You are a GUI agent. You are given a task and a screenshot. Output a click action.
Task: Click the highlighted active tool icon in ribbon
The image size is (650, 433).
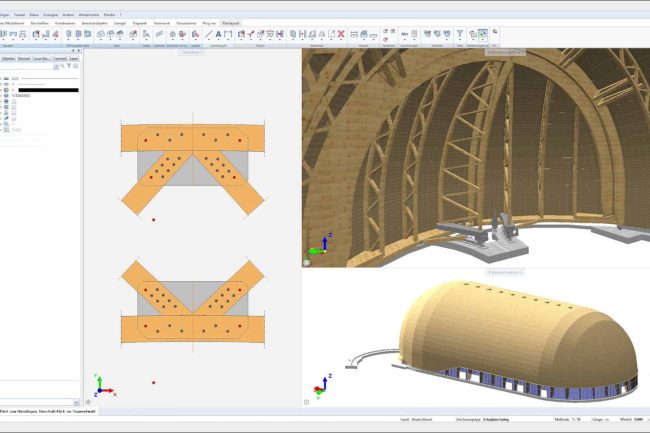click(x=484, y=35)
